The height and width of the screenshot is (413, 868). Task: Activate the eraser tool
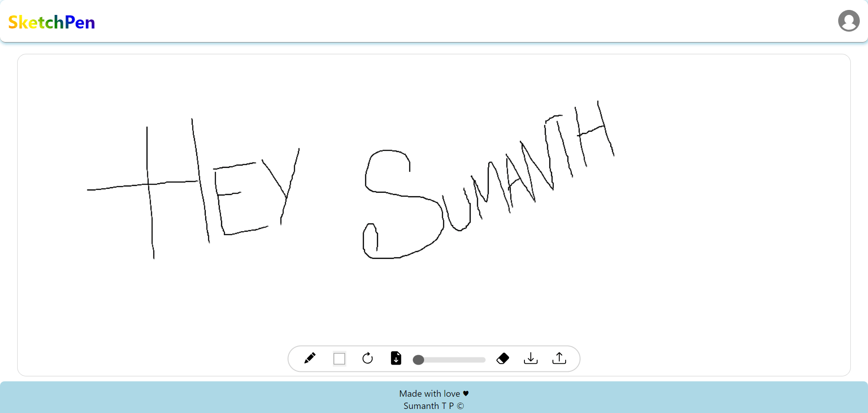tap(503, 358)
